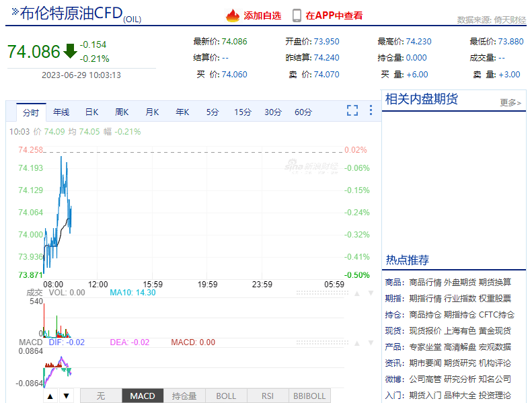Click the up triangle in the MACD panel

(x=357, y=343)
